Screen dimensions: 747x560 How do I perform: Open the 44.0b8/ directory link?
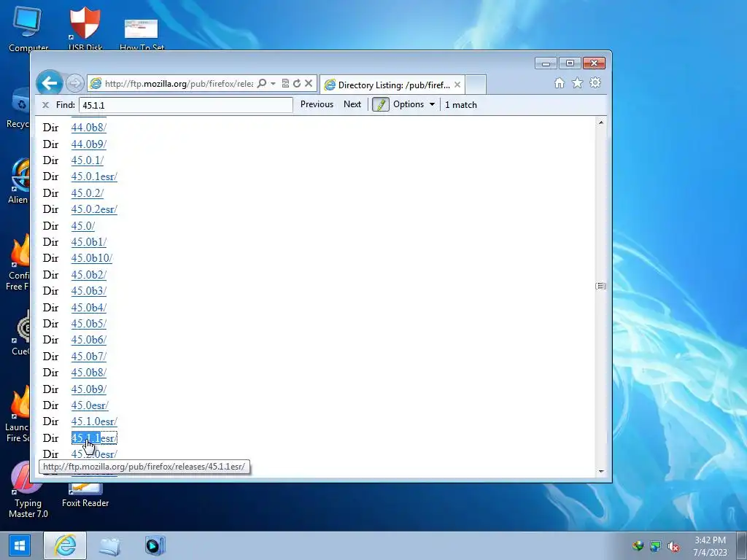coord(88,128)
